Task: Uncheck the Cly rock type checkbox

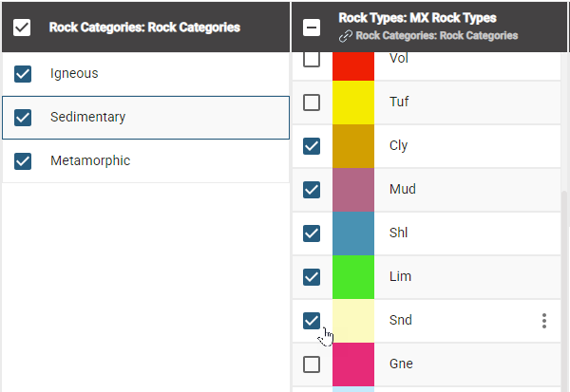Action: [x=312, y=146]
